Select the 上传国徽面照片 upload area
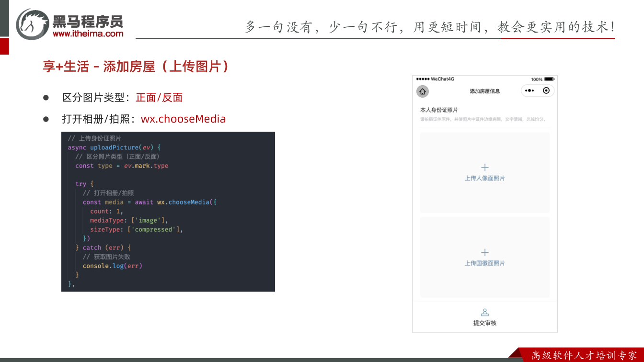Image resolution: width=644 pixels, height=362 pixels. (x=485, y=258)
